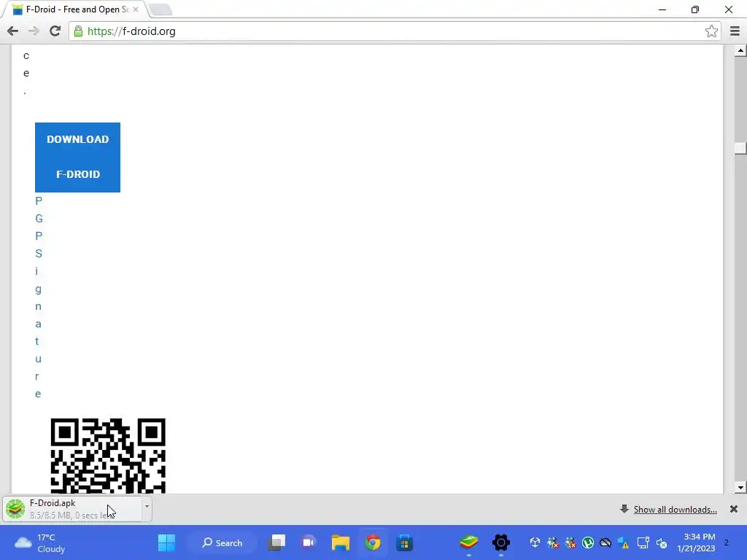This screenshot has width=747, height=560.
Task: Open the video chat app on taskbar
Action: tap(309, 542)
